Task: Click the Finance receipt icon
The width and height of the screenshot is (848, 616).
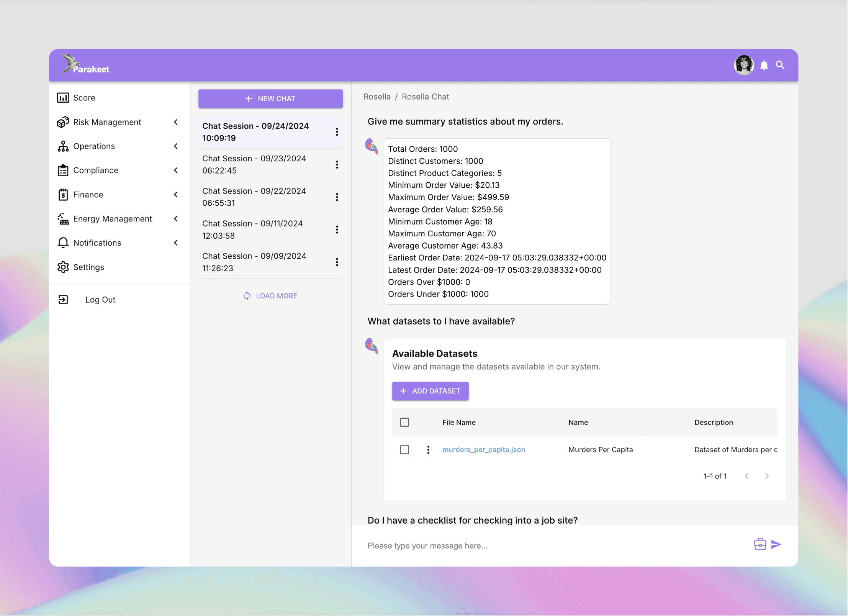Action: tap(63, 195)
